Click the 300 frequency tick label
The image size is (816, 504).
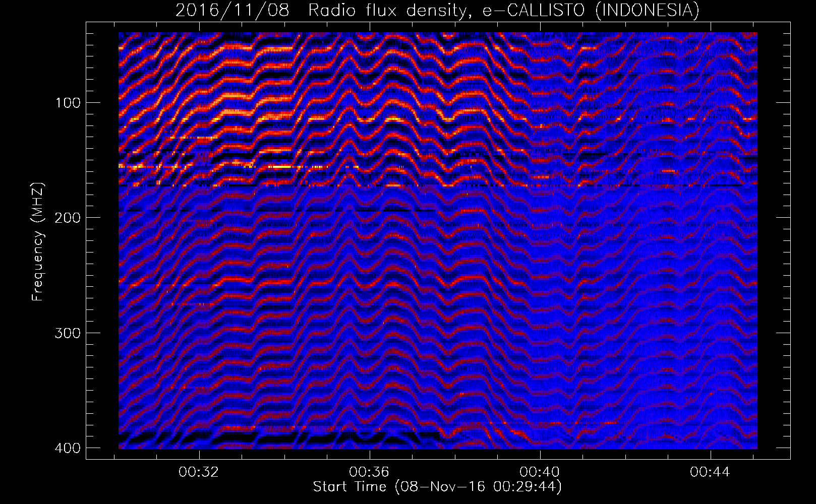(x=68, y=333)
